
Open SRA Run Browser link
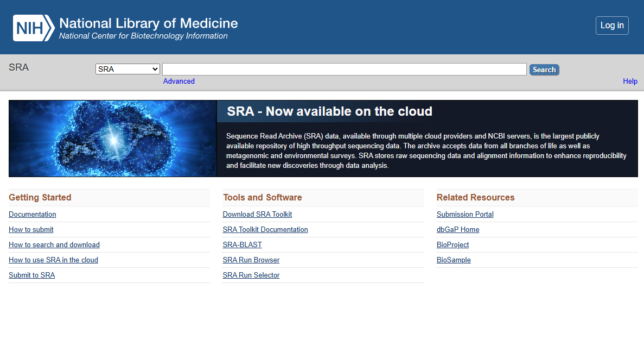251,260
